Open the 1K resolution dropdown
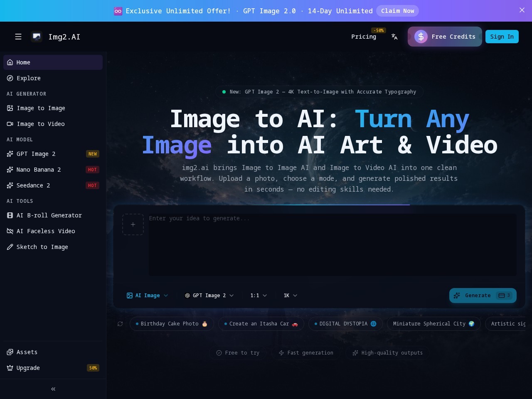 (291, 296)
